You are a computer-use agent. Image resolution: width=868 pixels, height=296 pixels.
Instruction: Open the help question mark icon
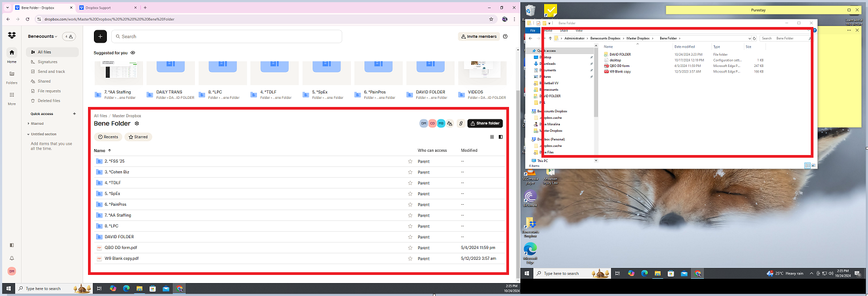pos(505,37)
